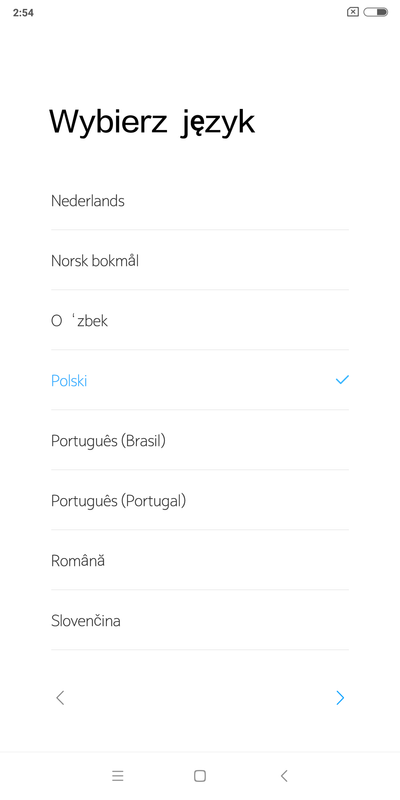
Task: Tap the home square navigation button
Action: click(x=200, y=776)
